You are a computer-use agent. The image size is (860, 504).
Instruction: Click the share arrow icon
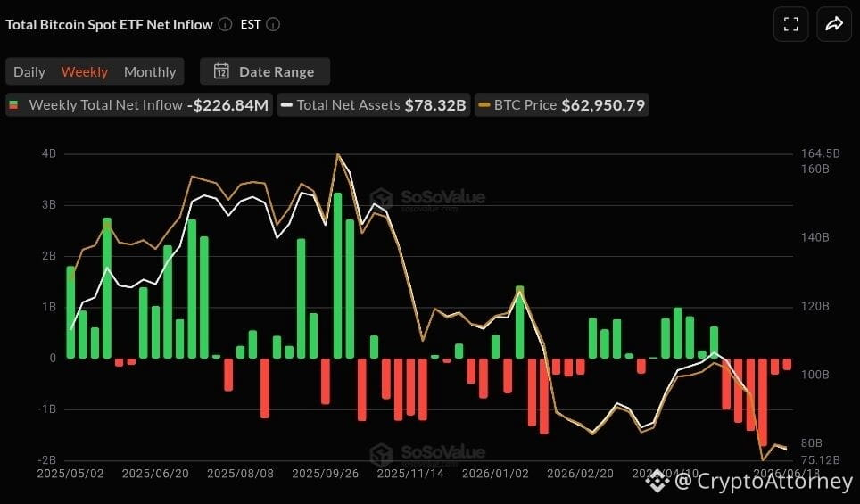(834, 24)
